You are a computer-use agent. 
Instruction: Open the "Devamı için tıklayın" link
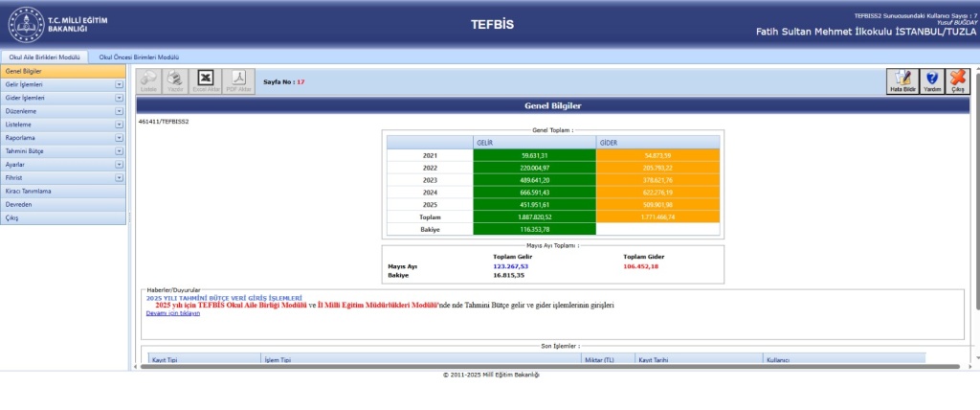tap(173, 313)
